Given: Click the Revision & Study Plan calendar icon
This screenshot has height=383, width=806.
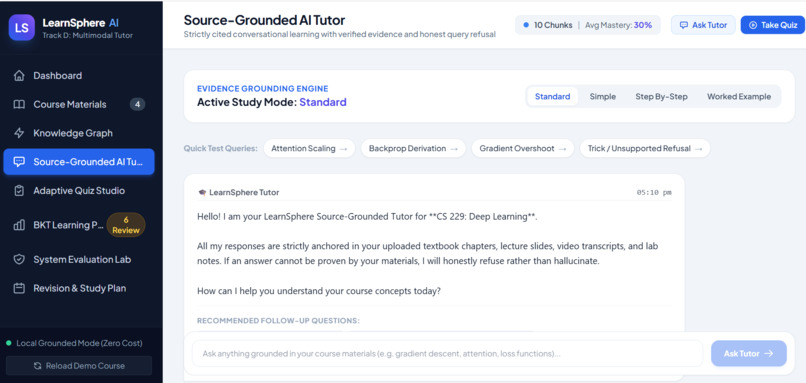Looking at the screenshot, I should coord(19,288).
